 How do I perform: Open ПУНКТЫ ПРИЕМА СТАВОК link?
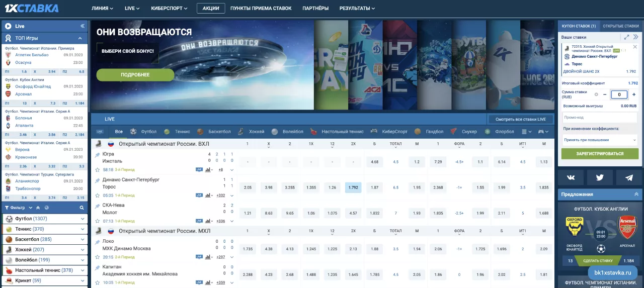[x=261, y=9]
